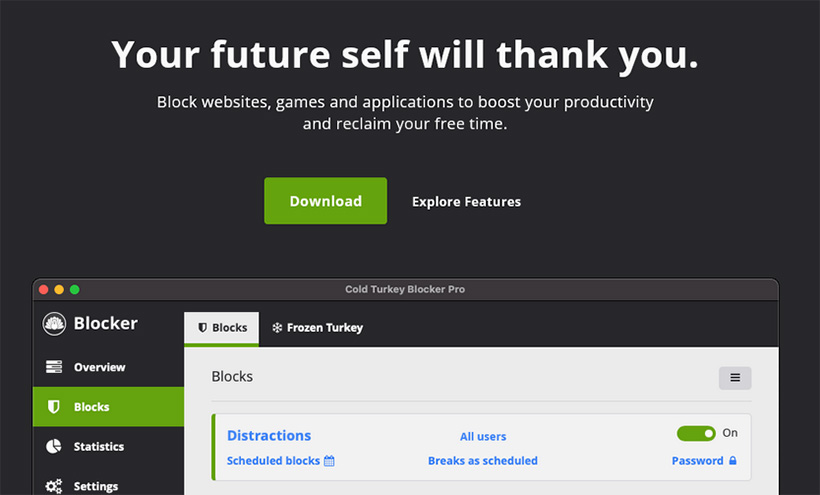Click the red close window button
820x495 pixels.
(x=44, y=290)
